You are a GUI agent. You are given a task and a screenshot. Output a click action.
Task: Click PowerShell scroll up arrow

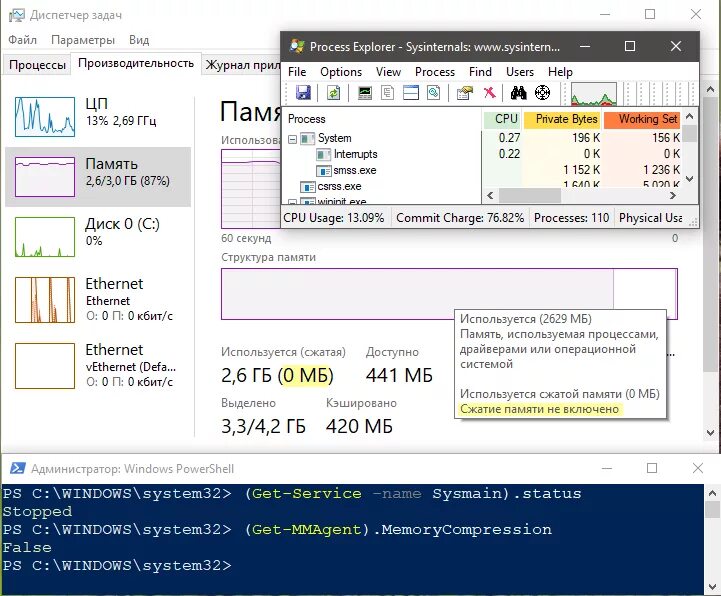(712, 493)
